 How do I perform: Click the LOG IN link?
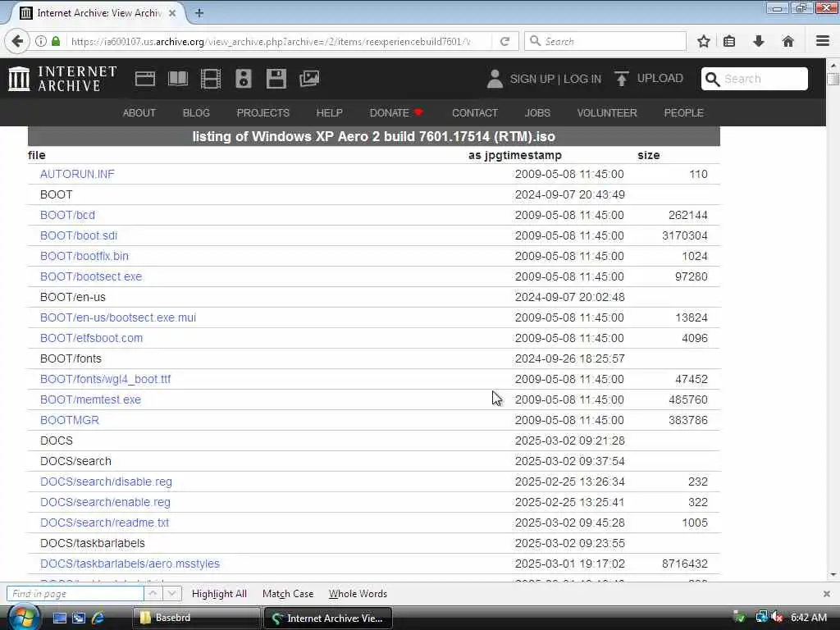click(x=582, y=79)
